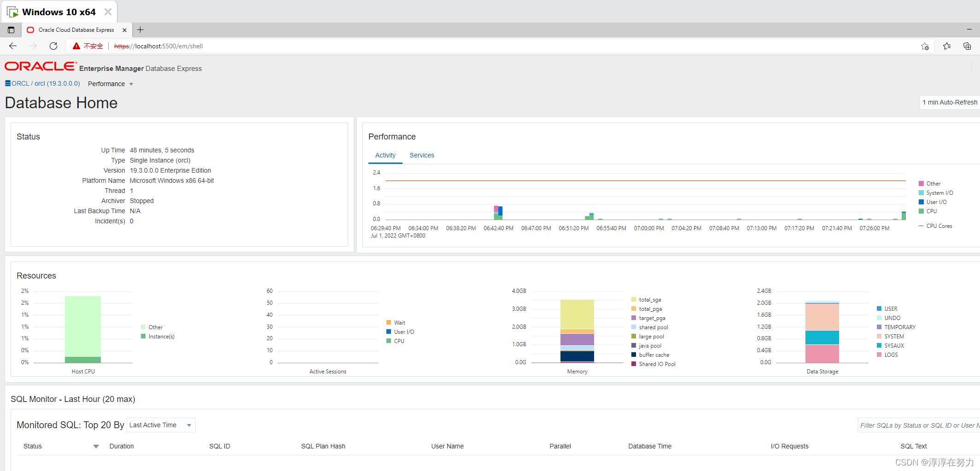Click the total_sga legend swatch
The image size is (980, 471).
634,300
